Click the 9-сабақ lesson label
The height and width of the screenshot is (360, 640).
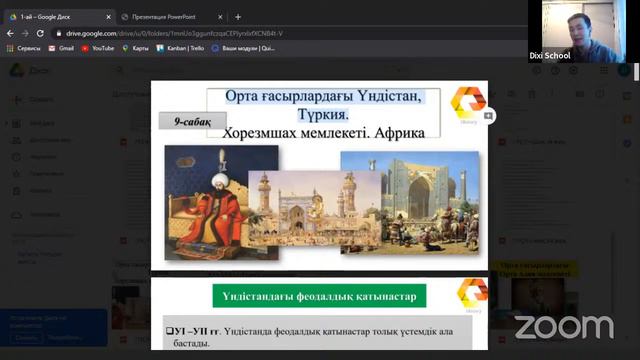192,121
